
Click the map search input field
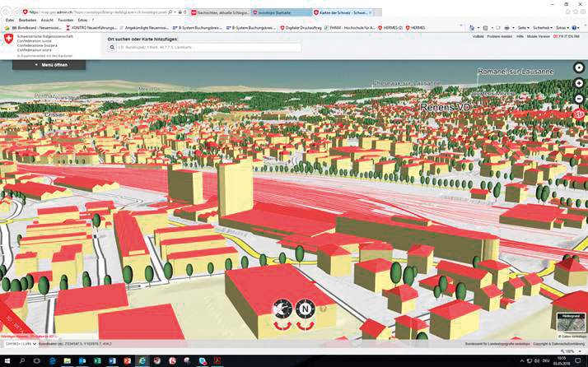[209, 47]
